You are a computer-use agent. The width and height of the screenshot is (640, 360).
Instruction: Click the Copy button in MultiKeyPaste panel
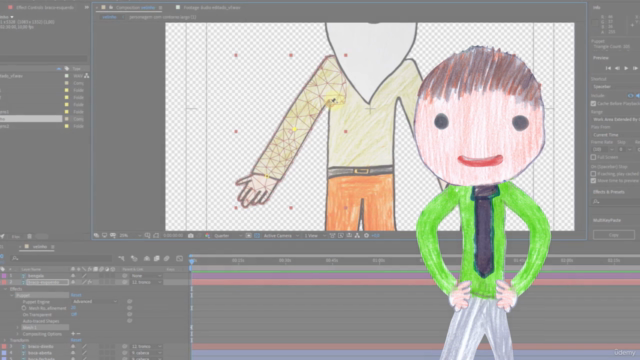[x=613, y=235]
